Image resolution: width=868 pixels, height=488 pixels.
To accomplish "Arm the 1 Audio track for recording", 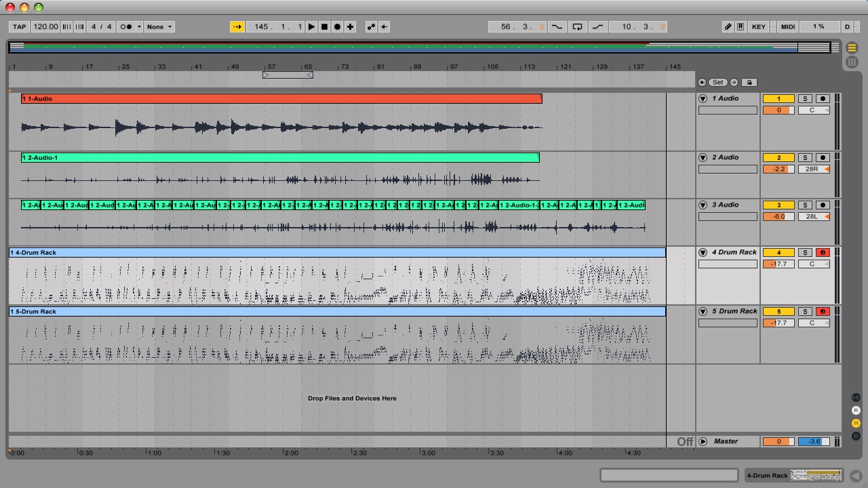I will [823, 99].
